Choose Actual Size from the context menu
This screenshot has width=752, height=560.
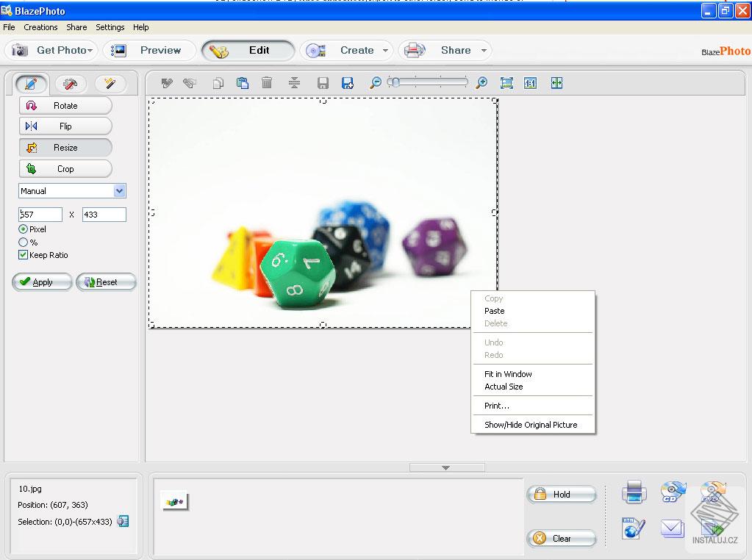click(x=533, y=387)
